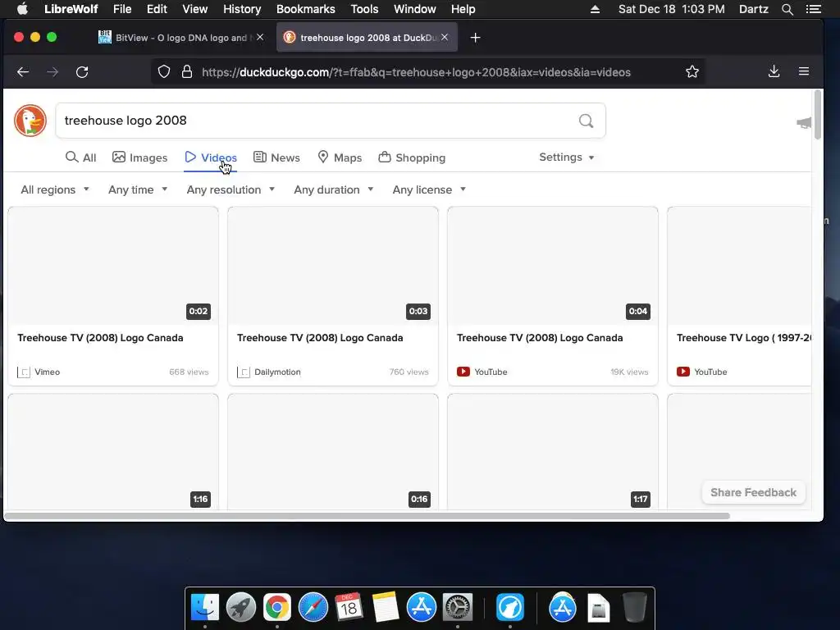Open Notes app from the dock

tap(386, 608)
